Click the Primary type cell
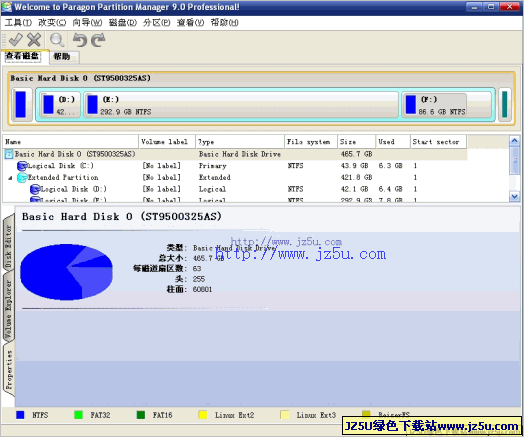Image resolution: width=524 pixels, height=437 pixels. (x=213, y=166)
